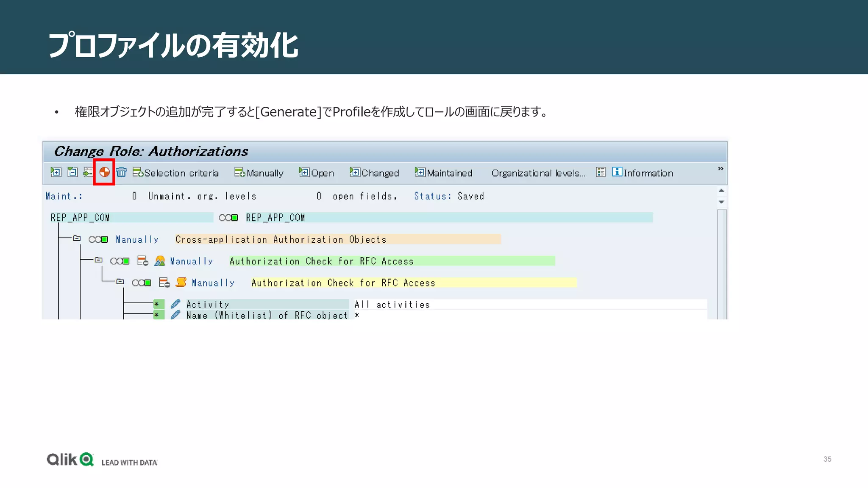Viewport: 868px width, 488px height.
Task: Click Manually label on green RFC row
Action: (x=192, y=261)
